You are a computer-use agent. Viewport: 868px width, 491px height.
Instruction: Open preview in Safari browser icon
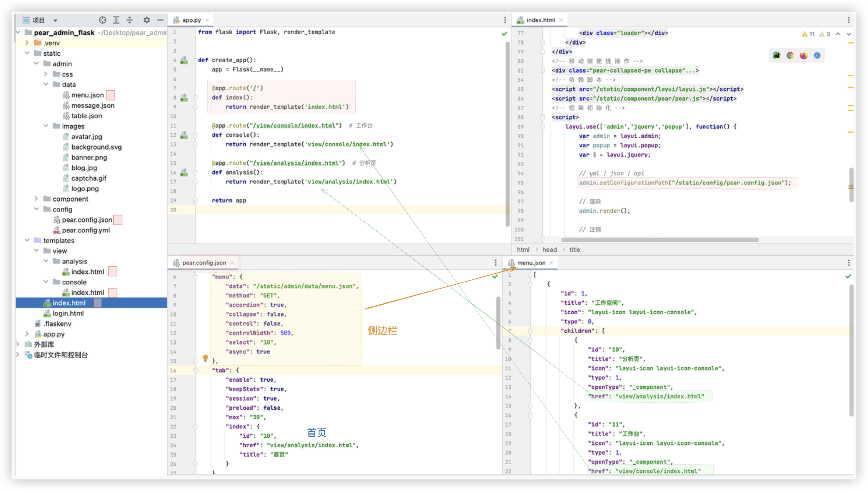(817, 56)
